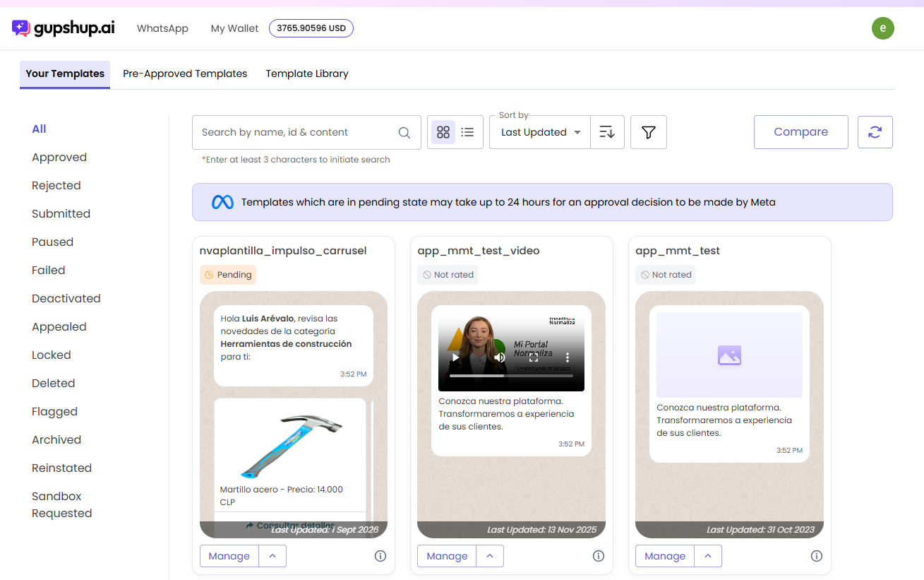This screenshot has width=924, height=580.
Task: Click 'Last Updated: 13 Nov 2025' label
Action: point(541,530)
